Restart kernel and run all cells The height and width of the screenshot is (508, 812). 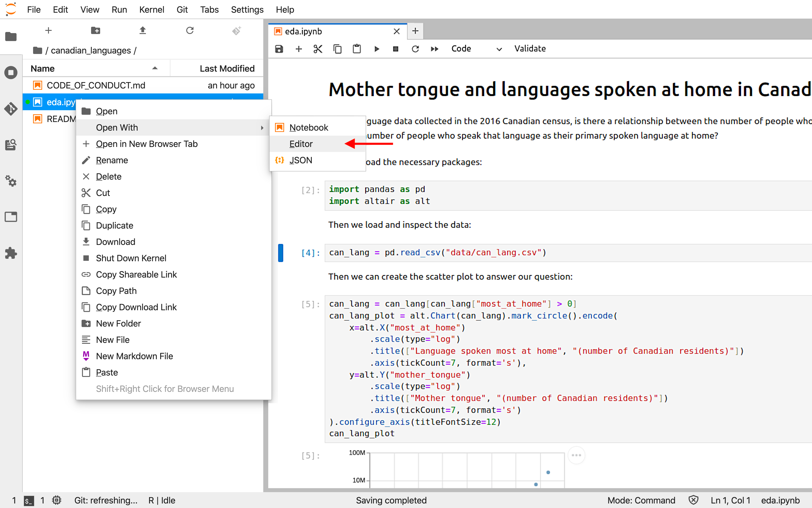pyautogui.click(x=435, y=49)
